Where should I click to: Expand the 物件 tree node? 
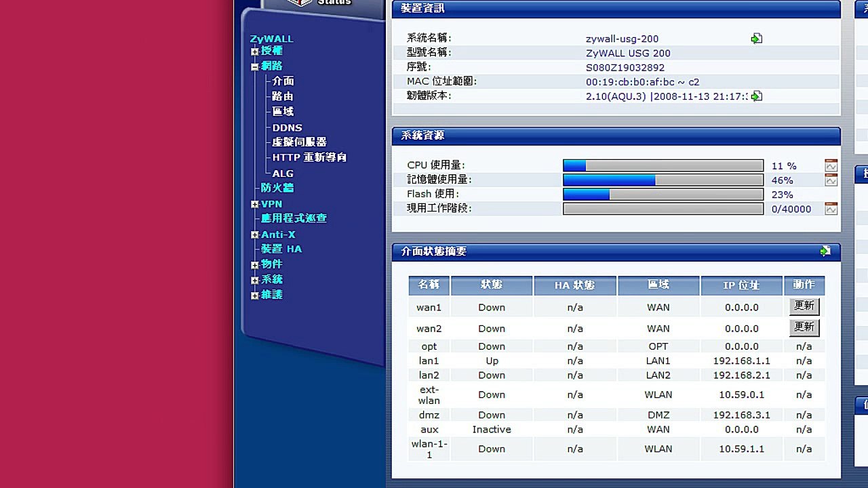(x=255, y=265)
